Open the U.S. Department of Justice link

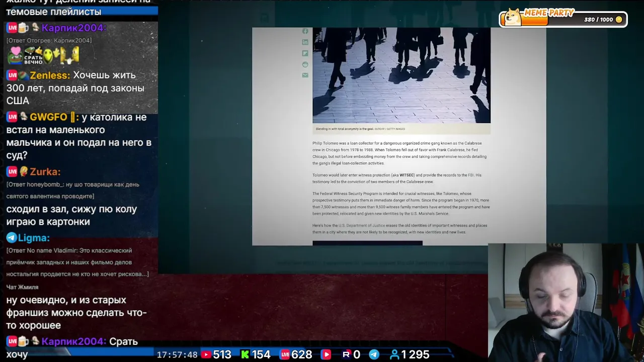click(362, 225)
